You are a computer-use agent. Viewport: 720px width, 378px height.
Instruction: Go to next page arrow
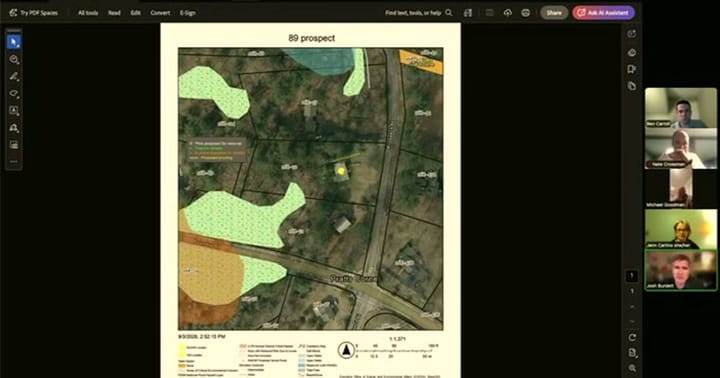[x=632, y=321]
